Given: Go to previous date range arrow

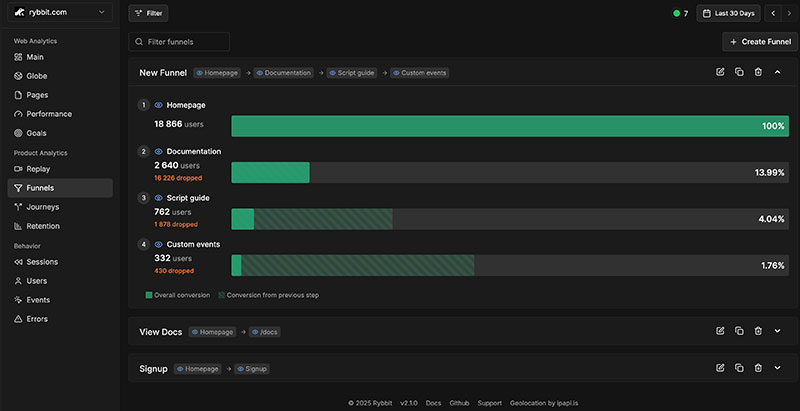Looking at the screenshot, I should tap(773, 13).
